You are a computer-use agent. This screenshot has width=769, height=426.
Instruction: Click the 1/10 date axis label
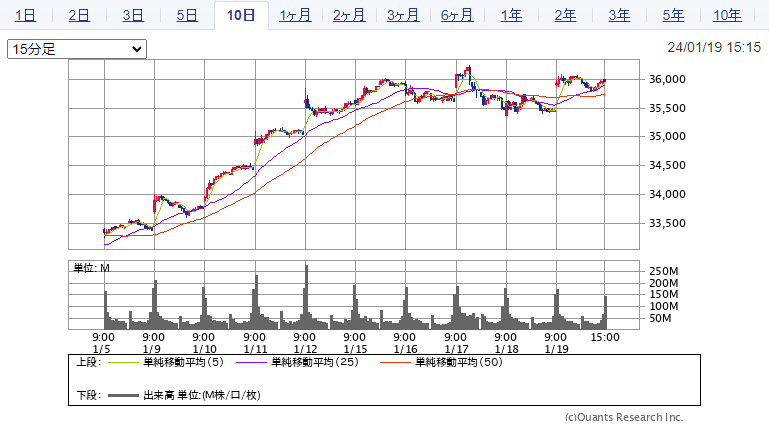[205, 349]
